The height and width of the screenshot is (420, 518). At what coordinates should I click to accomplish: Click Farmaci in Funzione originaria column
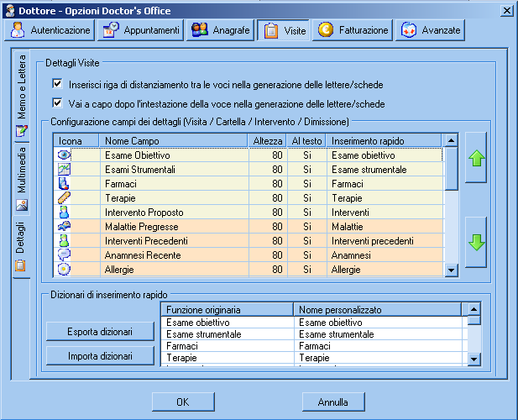point(228,346)
